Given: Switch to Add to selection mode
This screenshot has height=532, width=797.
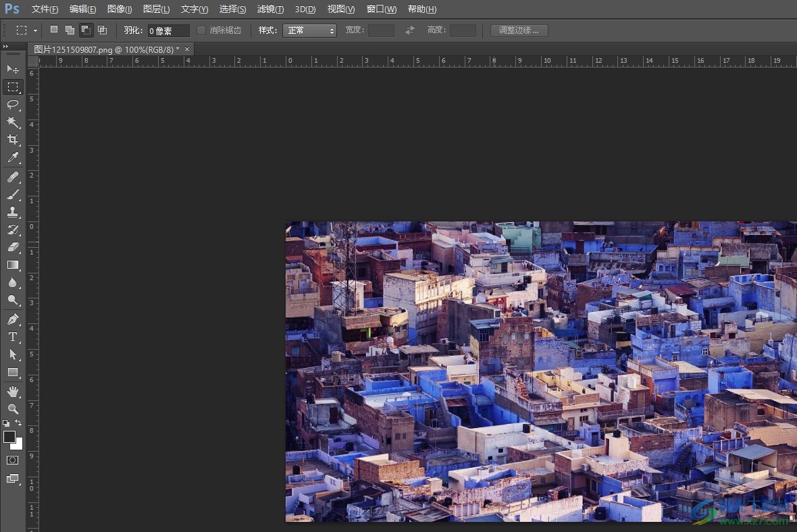Looking at the screenshot, I should [x=70, y=30].
